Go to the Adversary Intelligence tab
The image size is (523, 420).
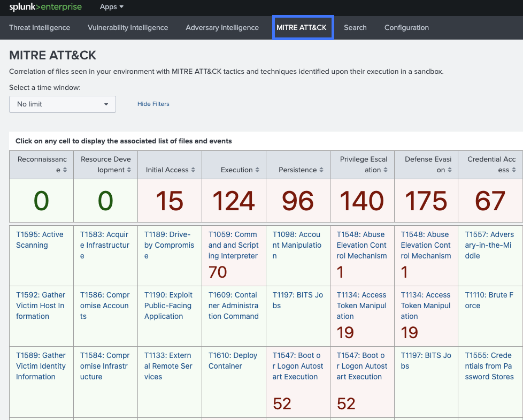click(222, 28)
